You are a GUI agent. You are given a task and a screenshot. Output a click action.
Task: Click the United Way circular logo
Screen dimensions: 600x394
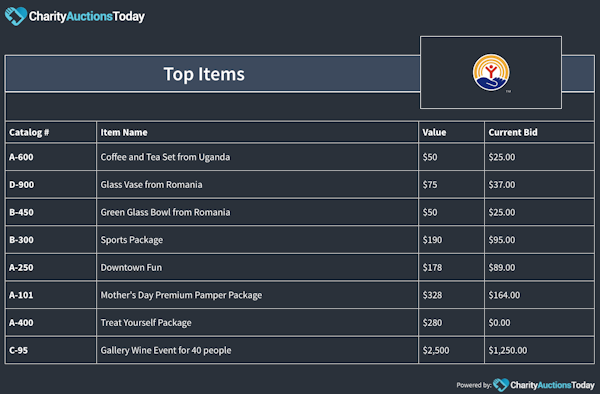(x=491, y=72)
